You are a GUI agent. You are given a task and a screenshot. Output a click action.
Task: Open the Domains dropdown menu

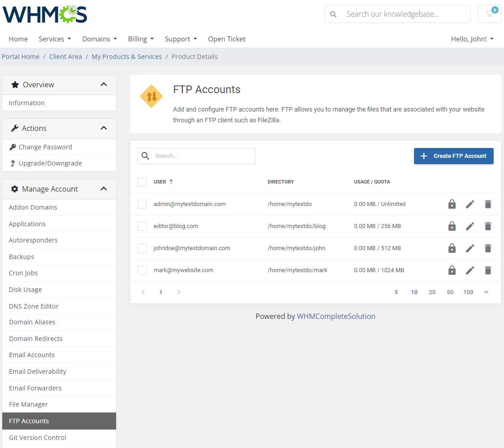click(99, 39)
